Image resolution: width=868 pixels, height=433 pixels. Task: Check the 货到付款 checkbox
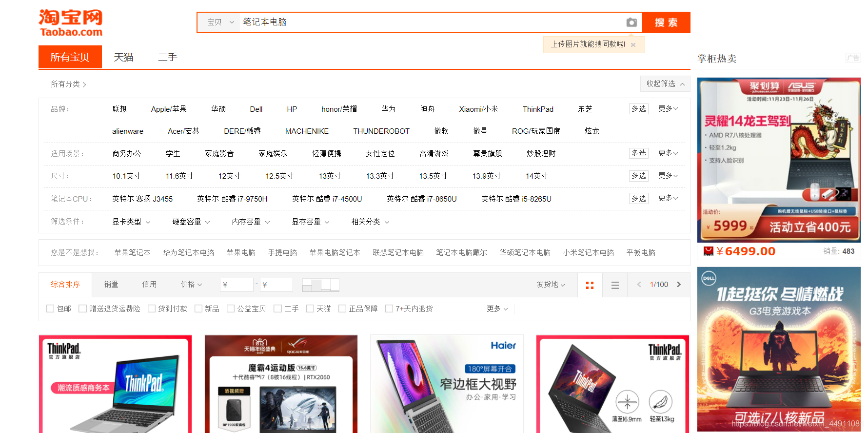(152, 309)
